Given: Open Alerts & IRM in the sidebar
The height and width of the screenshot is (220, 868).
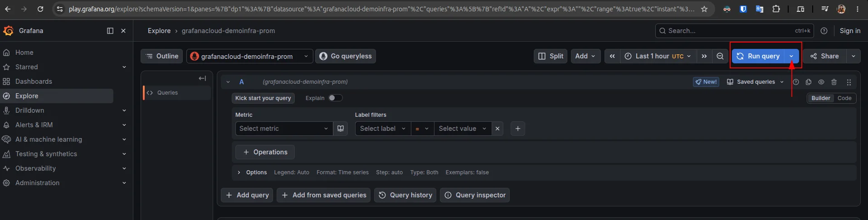Looking at the screenshot, I should click(x=34, y=125).
